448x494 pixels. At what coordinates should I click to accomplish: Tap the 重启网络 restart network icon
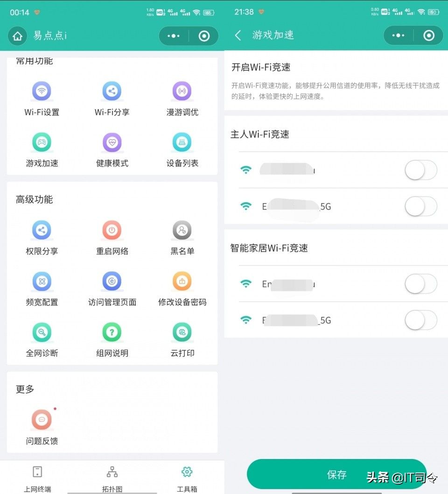(x=112, y=230)
